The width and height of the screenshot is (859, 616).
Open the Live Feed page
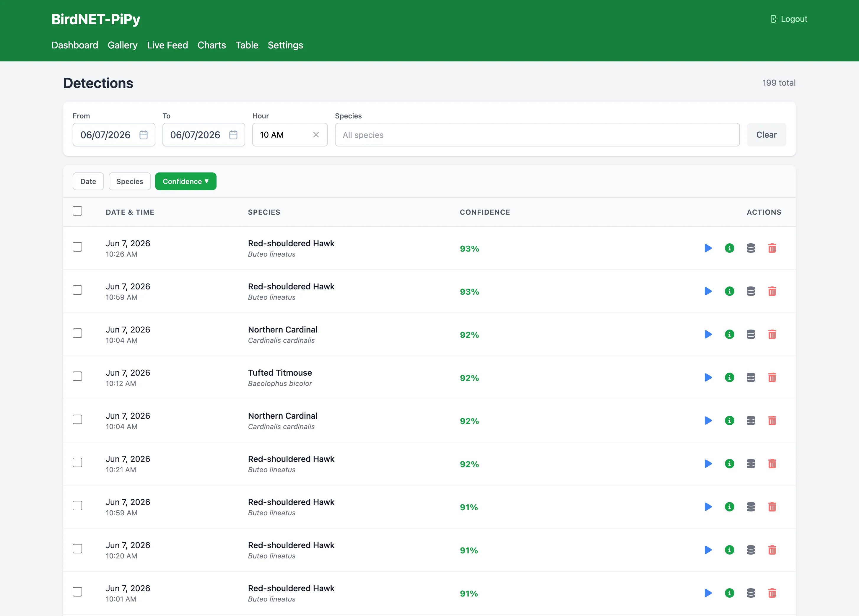click(x=167, y=45)
